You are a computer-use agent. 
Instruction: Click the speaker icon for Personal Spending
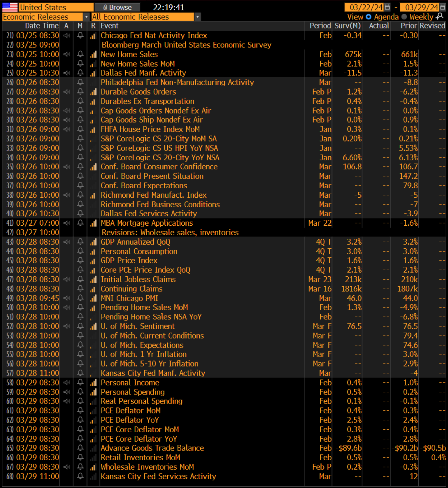pos(66,392)
